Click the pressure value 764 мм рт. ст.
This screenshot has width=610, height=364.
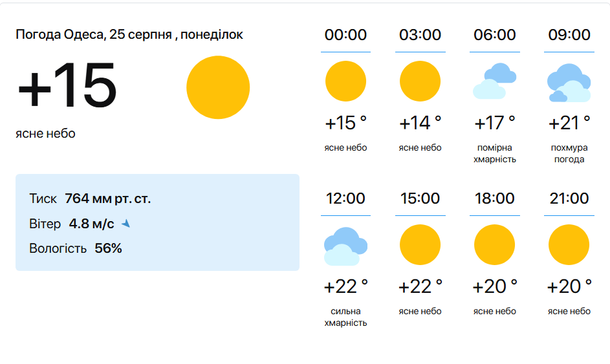point(107,198)
